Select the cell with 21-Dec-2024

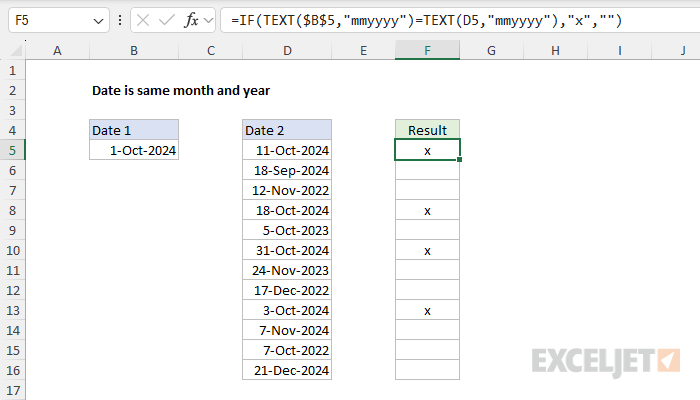[287, 370]
